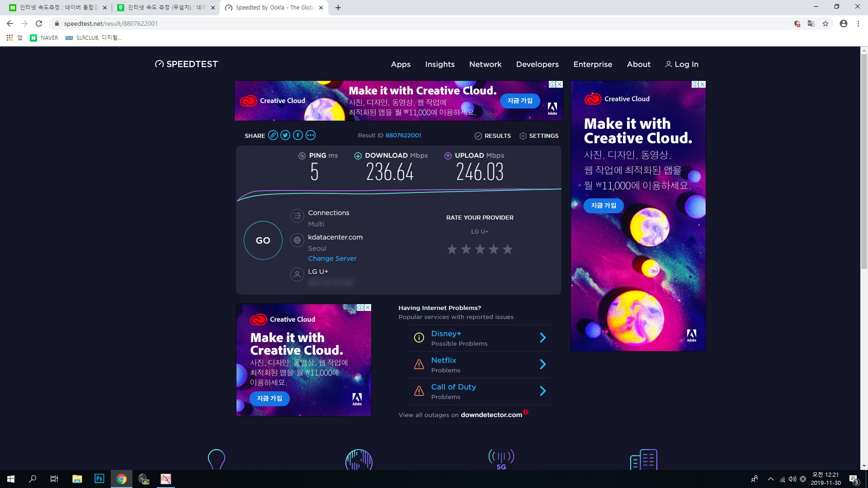Open Insights menu
Image resolution: width=868 pixels, height=488 pixels.
pos(440,64)
